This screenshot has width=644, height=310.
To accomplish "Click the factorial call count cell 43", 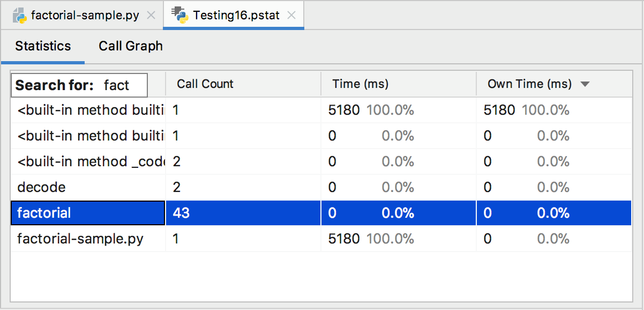I will [x=182, y=213].
